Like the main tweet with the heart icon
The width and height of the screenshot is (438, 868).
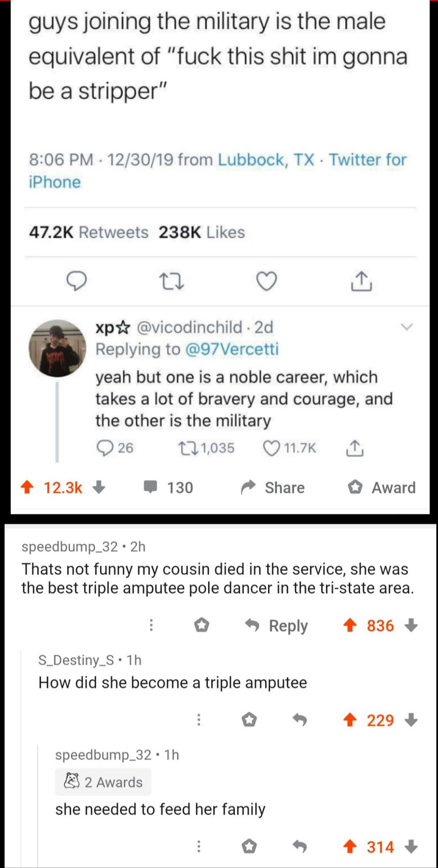(x=267, y=281)
